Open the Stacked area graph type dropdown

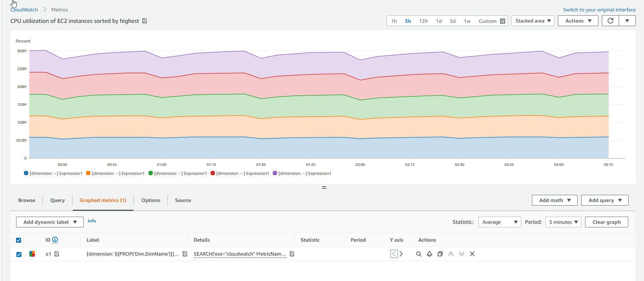point(533,21)
